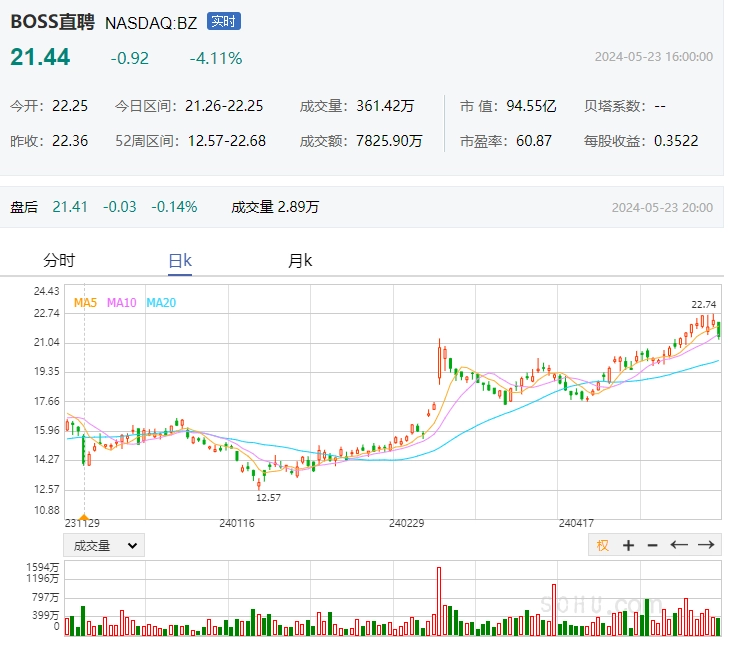Move chart left with left arrow
This screenshot has height=667, width=737.
pos(679,545)
